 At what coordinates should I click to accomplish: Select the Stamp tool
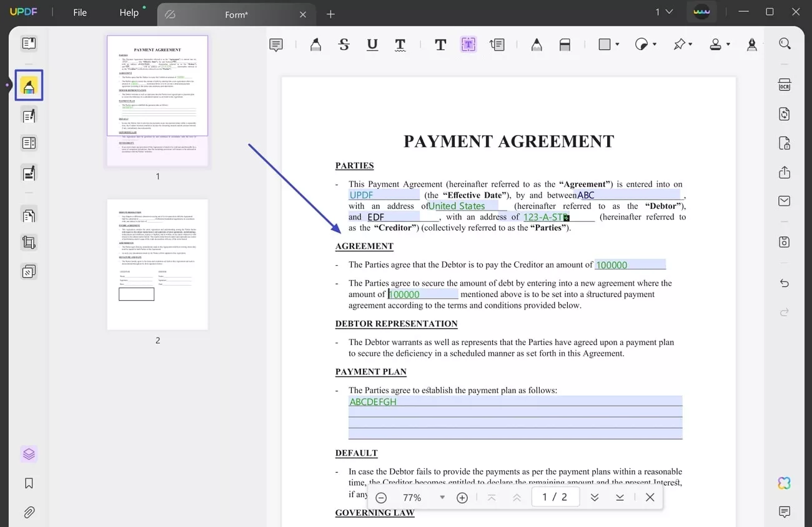(x=716, y=44)
